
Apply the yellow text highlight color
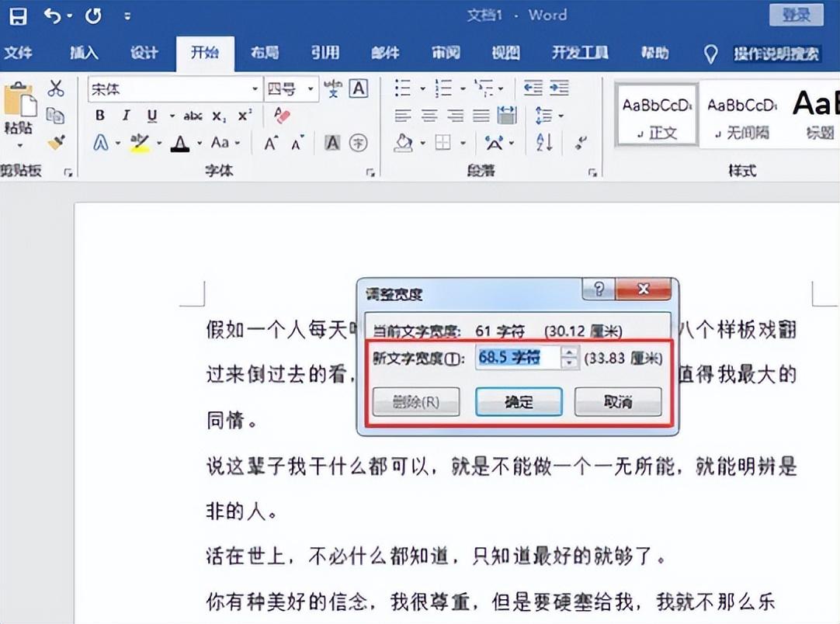pyautogui.click(x=140, y=143)
